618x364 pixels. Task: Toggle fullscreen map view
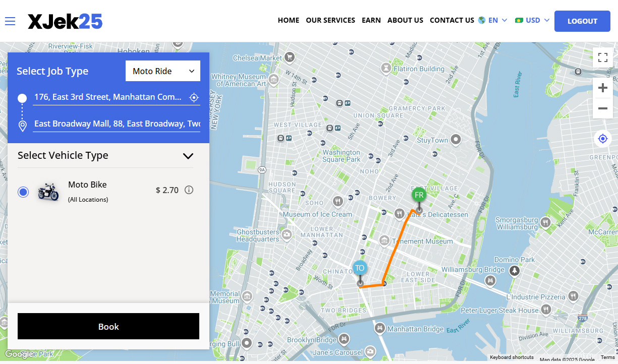tap(602, 57)
